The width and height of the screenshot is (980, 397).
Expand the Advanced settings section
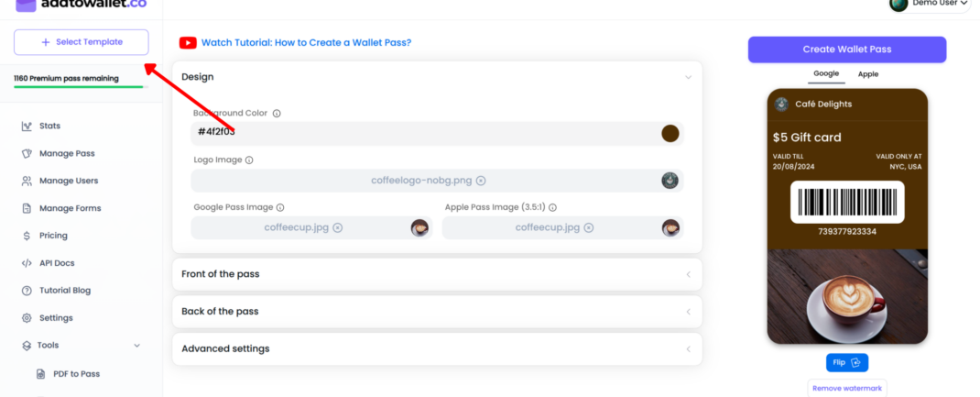688,348
